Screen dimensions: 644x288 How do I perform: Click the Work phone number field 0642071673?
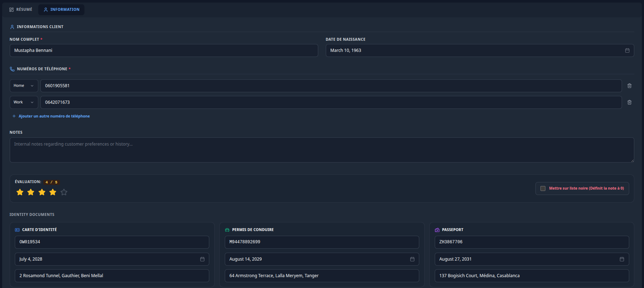pos(331,102)
